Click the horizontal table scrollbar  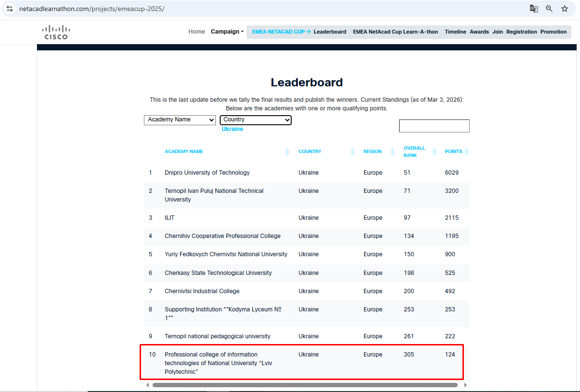(305, 385)
